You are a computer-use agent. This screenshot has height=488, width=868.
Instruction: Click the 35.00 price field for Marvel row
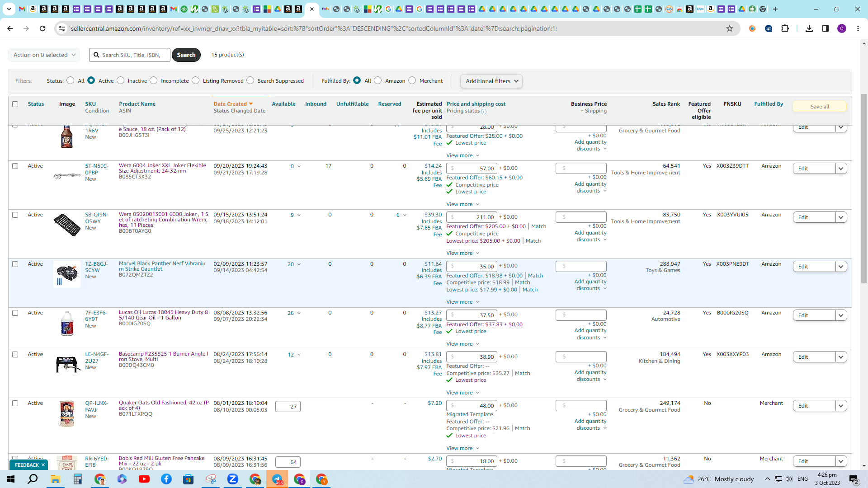tap(472, 267)
